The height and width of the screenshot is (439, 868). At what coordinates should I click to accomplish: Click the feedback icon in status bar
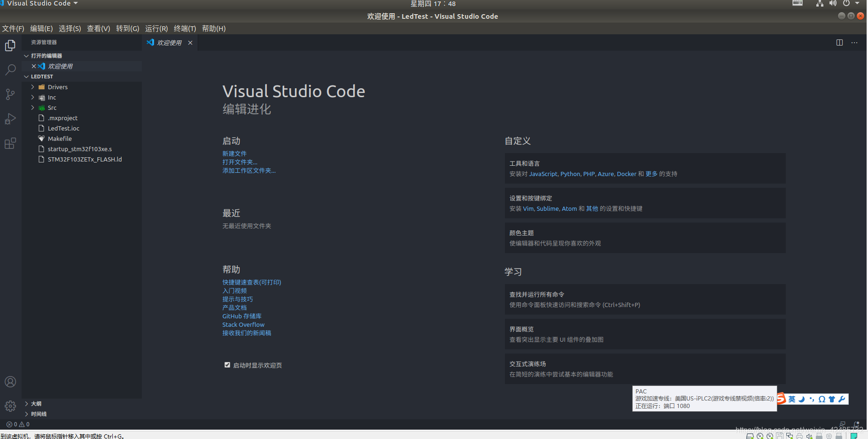[x=843, y=424]
